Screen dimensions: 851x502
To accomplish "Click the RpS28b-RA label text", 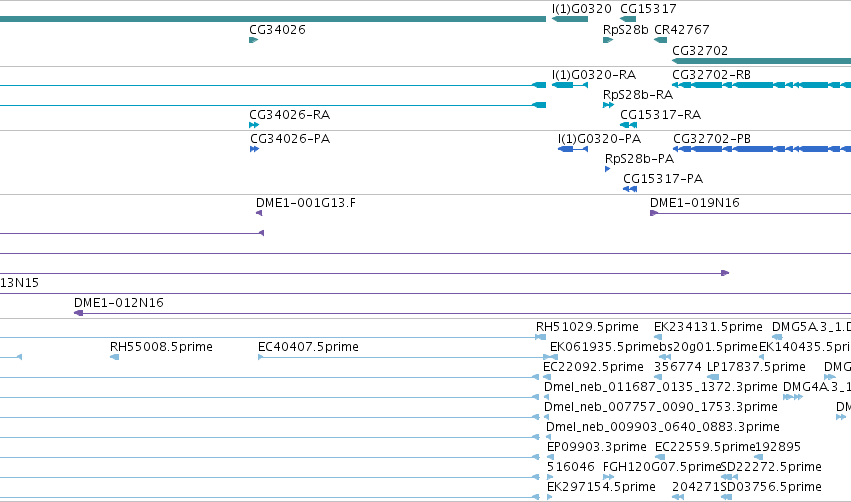I will [x=638, y=95].
